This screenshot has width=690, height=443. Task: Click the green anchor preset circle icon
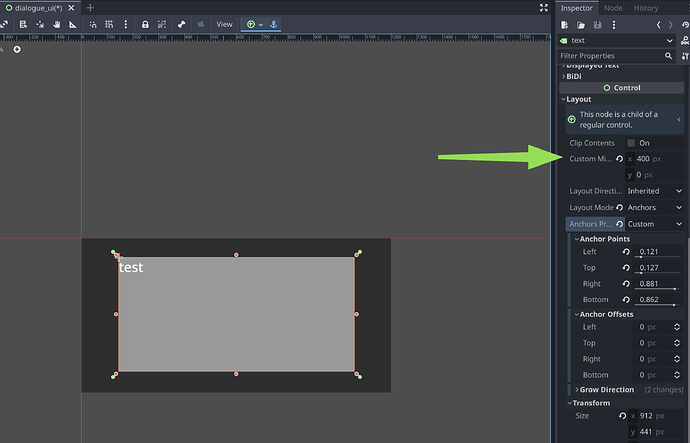click(251, 25)
